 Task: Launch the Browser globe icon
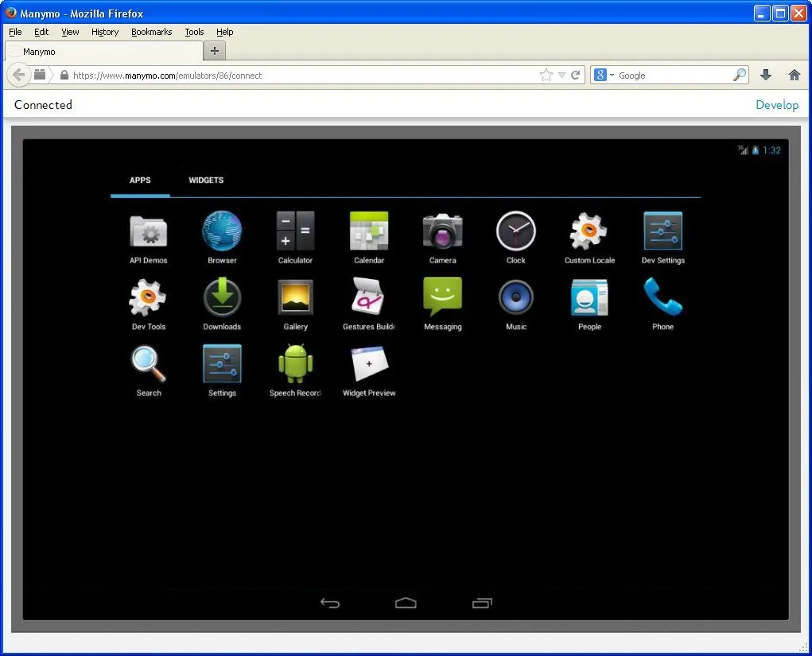tap(222, 231)
